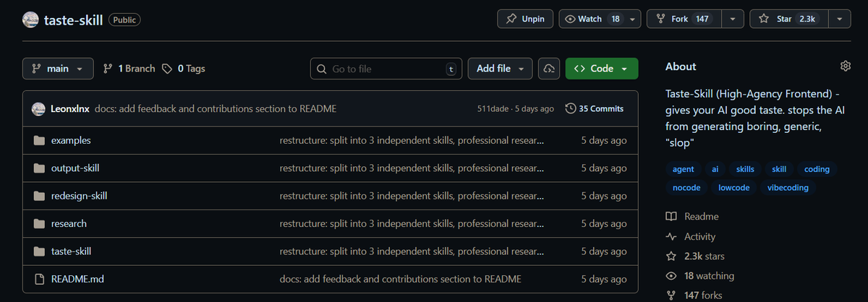Image resolution: width=868 pixels, height=302 pixels.
Task: Open the examples folder
Action: (x=71, y=141)
